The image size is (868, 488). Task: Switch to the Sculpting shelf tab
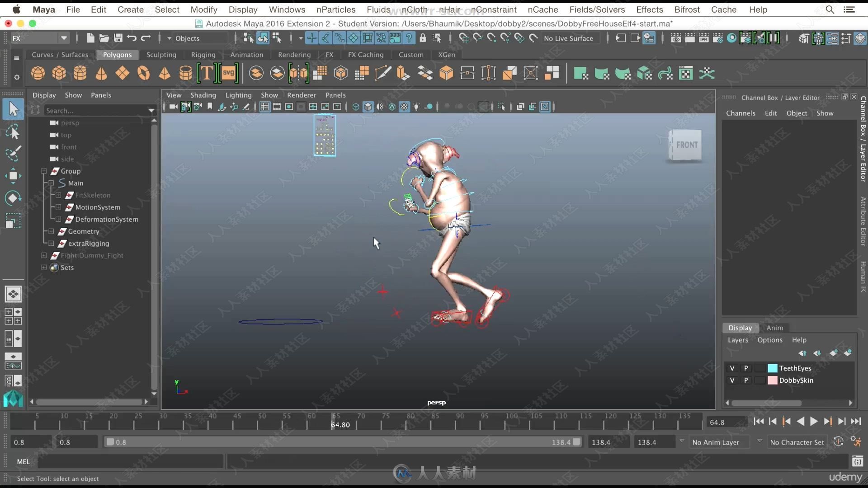161,55
